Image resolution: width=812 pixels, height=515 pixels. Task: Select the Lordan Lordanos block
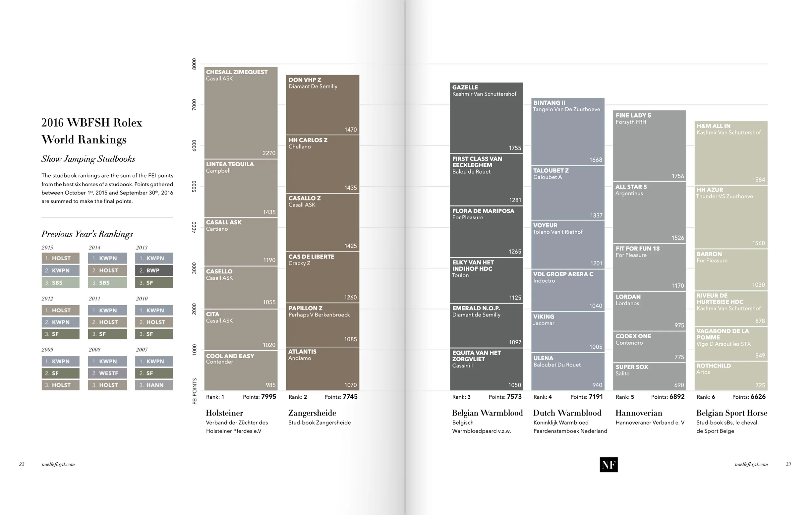pyautogui.click(x=650, y=311)
